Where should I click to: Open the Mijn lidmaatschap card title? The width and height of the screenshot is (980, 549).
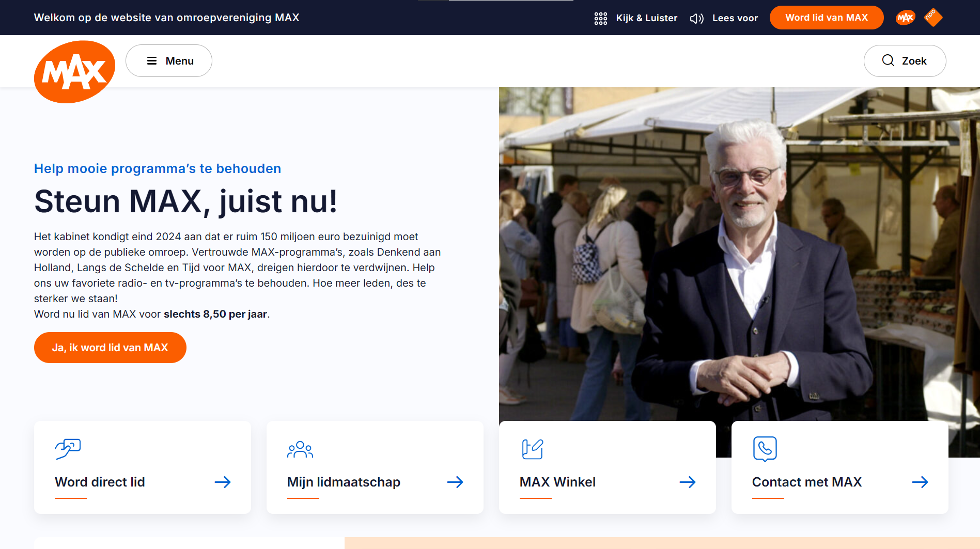[x=344, y=482]
